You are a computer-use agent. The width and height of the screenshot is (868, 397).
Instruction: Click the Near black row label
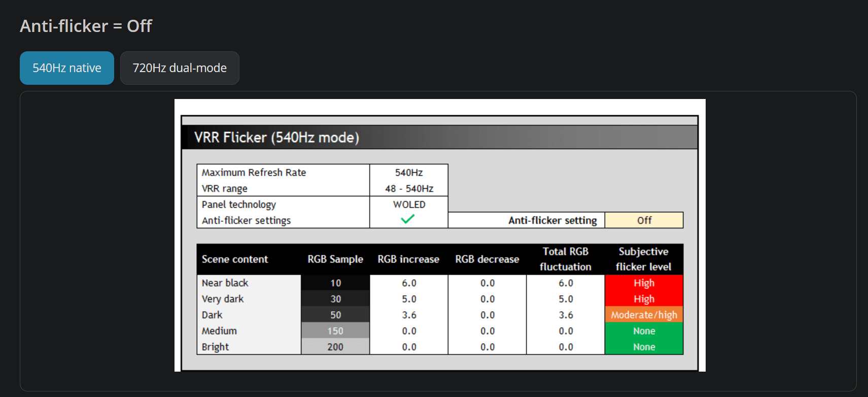pyautogui.click(x=225, y=283)
